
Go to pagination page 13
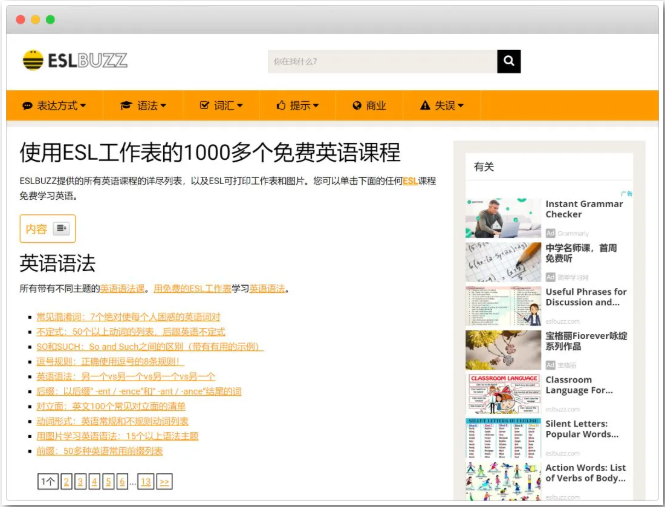(x=146, y=482)
